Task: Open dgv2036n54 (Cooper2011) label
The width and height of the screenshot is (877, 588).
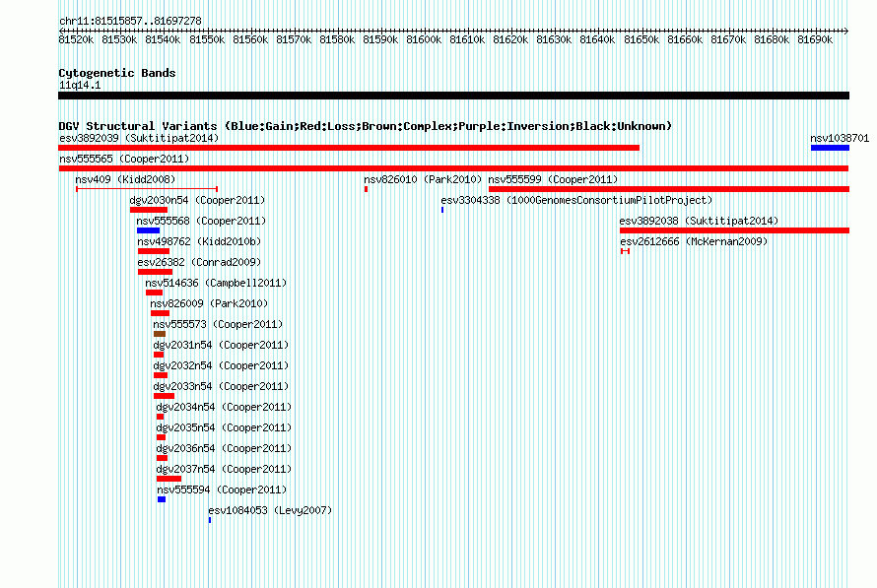Action: pyautogui.click(x=224, y=448)
